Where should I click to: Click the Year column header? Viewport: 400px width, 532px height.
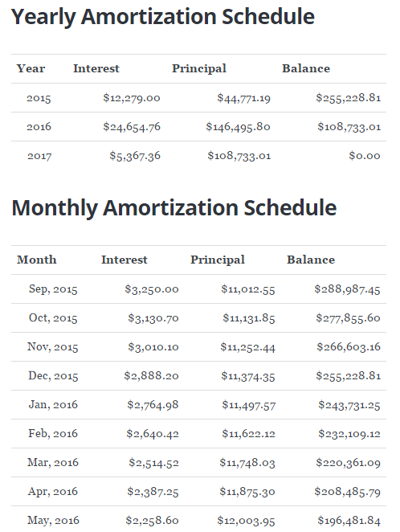[x=31, y=68]
